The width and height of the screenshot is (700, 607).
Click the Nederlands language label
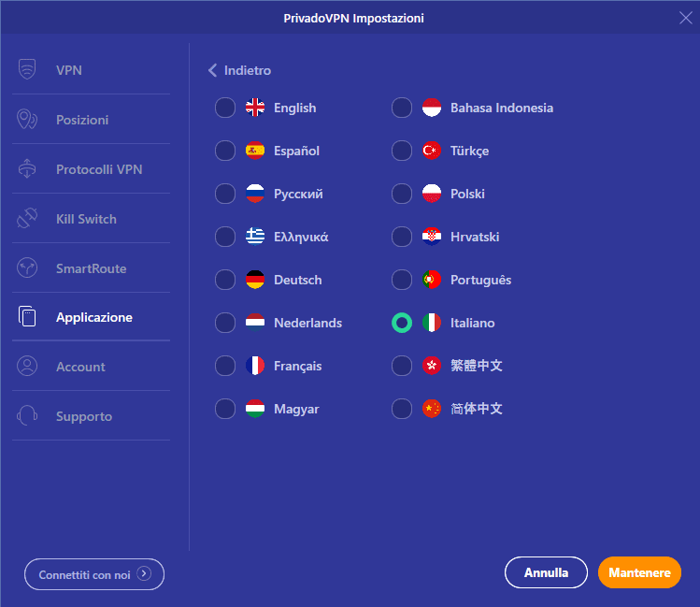coord(308,323)
